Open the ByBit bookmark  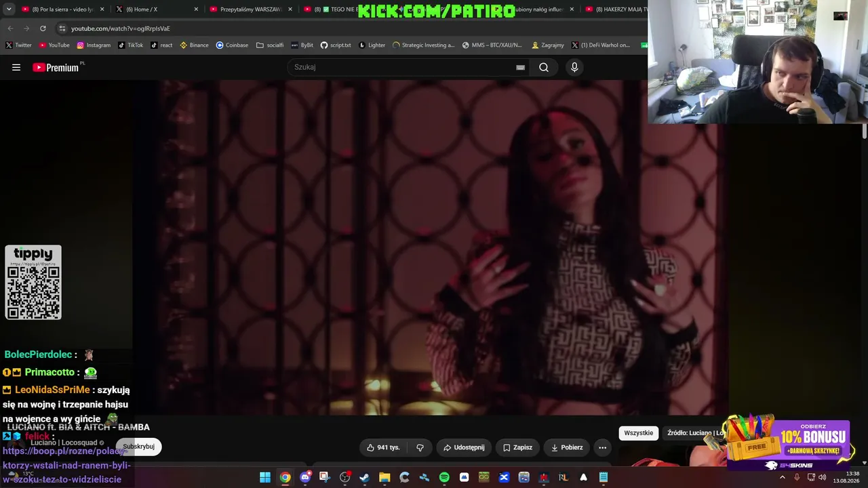click(302, 45)
